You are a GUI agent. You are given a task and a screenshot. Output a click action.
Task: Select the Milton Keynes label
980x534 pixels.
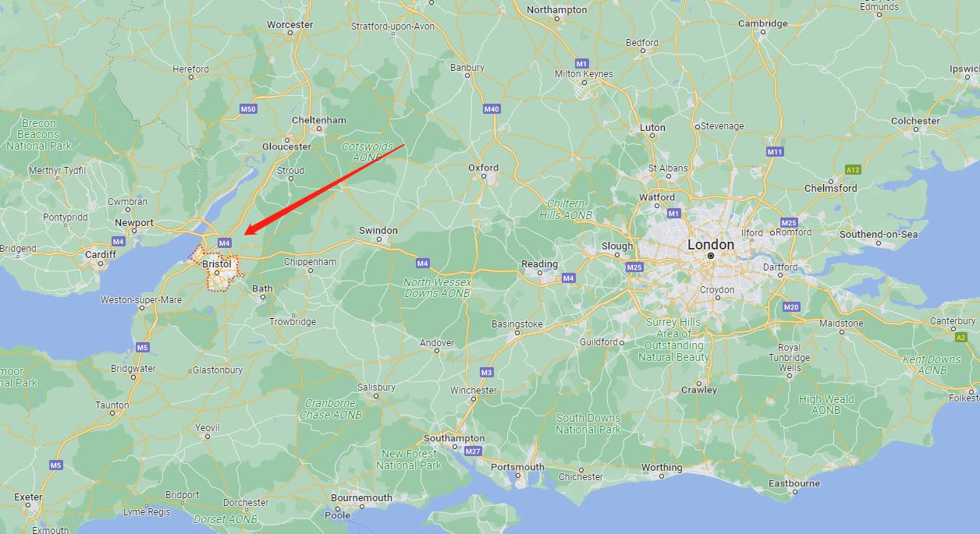(x=584, y=74)
